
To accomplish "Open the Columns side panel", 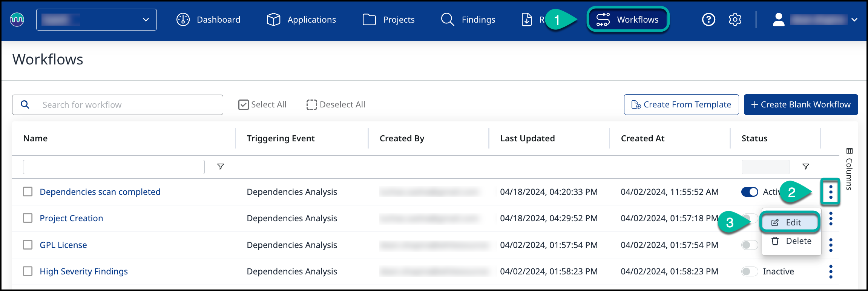I will tap(849, 169).
